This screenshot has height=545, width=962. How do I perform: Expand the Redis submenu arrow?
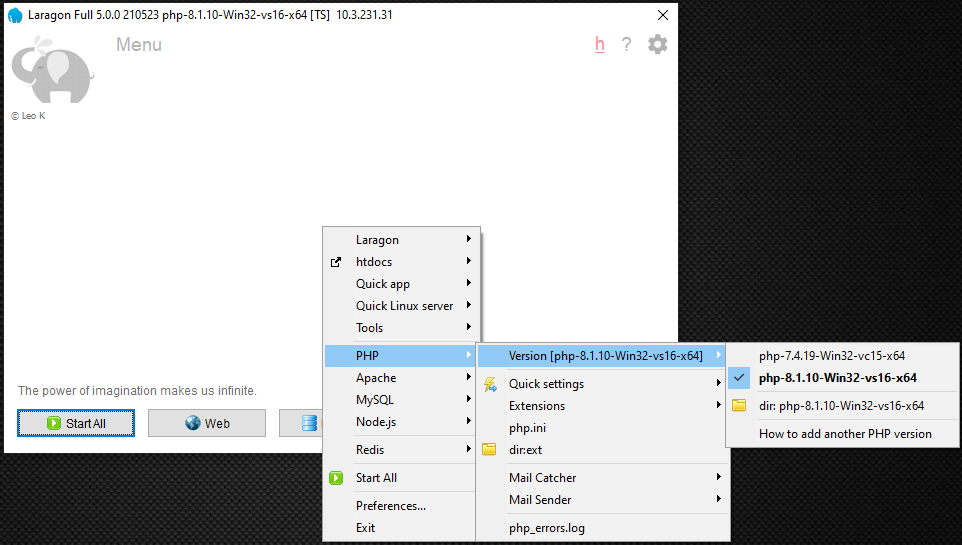point(469,449)
